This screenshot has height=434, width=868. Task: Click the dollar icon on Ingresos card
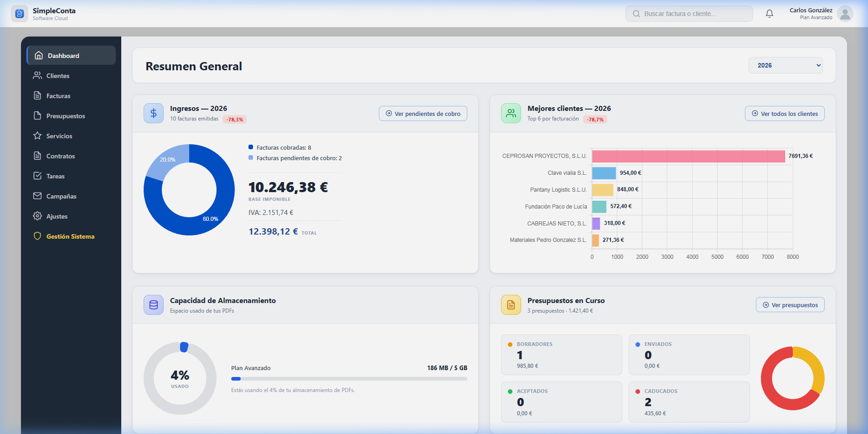tap(153, 113)
